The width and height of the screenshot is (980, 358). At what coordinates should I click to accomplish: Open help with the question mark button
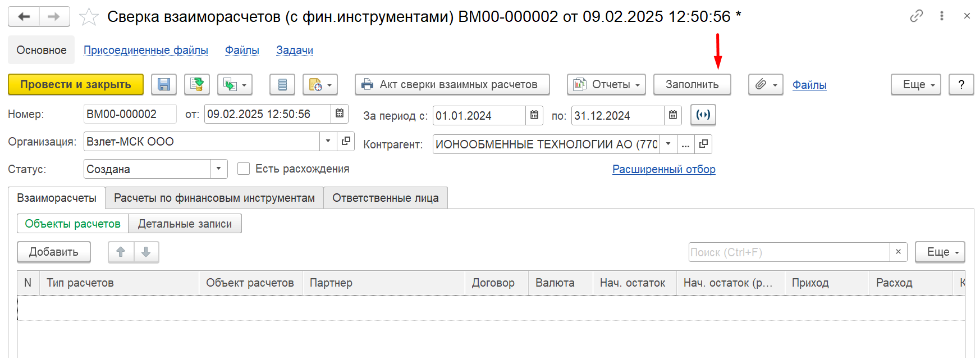tap(961, 84)
